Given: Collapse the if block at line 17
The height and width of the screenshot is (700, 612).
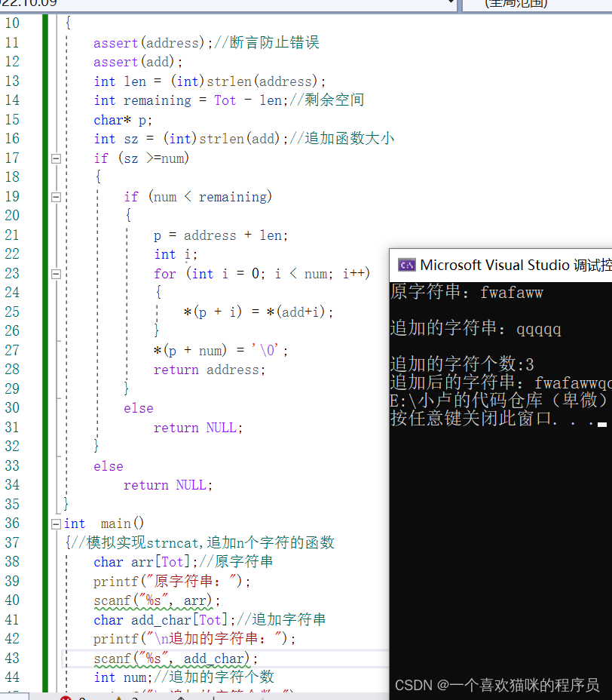Looking at the screenshot, I should pyautogui.click(x=56, y=158).
